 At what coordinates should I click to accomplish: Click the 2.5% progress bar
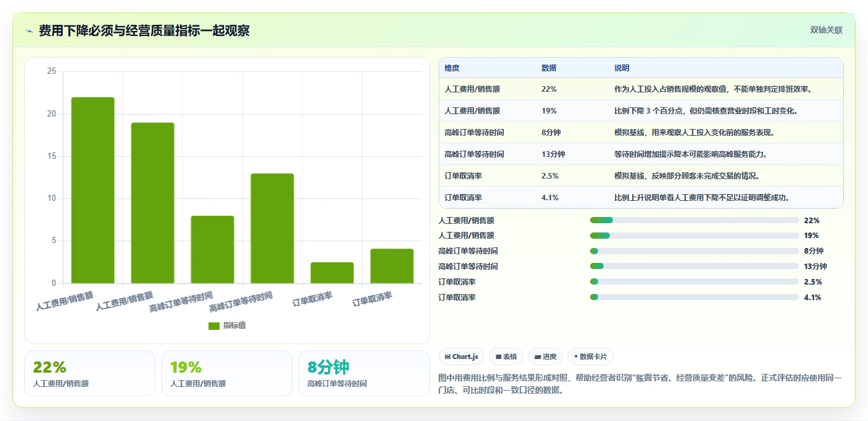694,282
